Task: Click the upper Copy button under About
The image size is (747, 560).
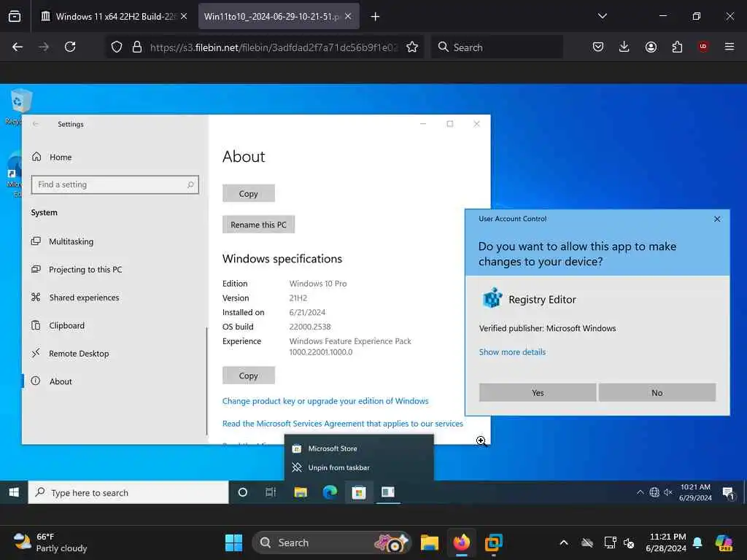Action: pos(249,193)
